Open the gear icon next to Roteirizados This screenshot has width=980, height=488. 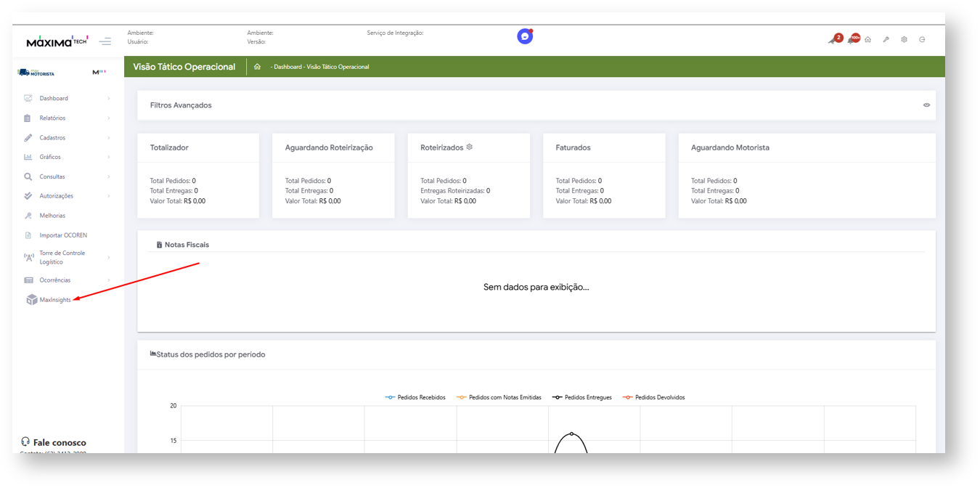point(470,147)
